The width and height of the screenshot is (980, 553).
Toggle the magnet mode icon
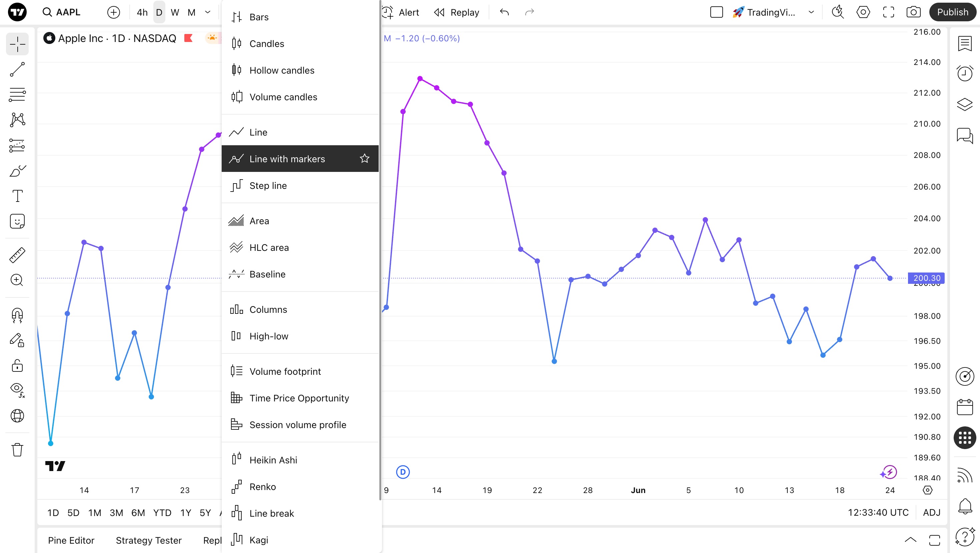tap(17, 315)
